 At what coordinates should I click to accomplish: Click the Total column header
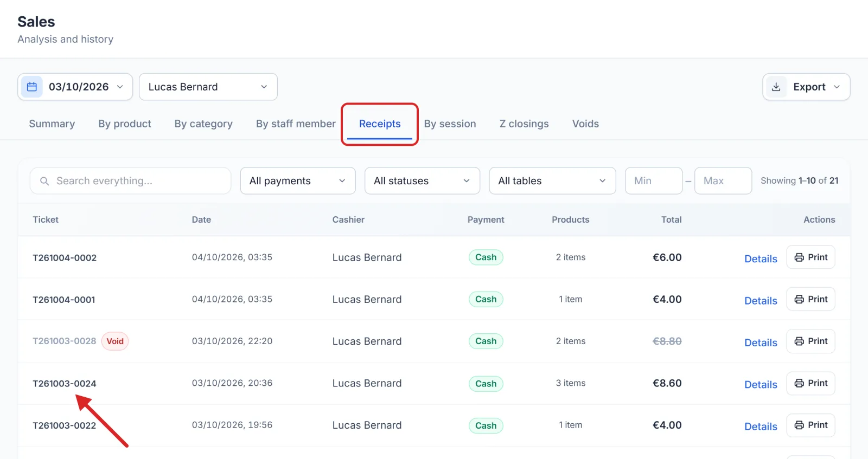click(x=671, y=219)
